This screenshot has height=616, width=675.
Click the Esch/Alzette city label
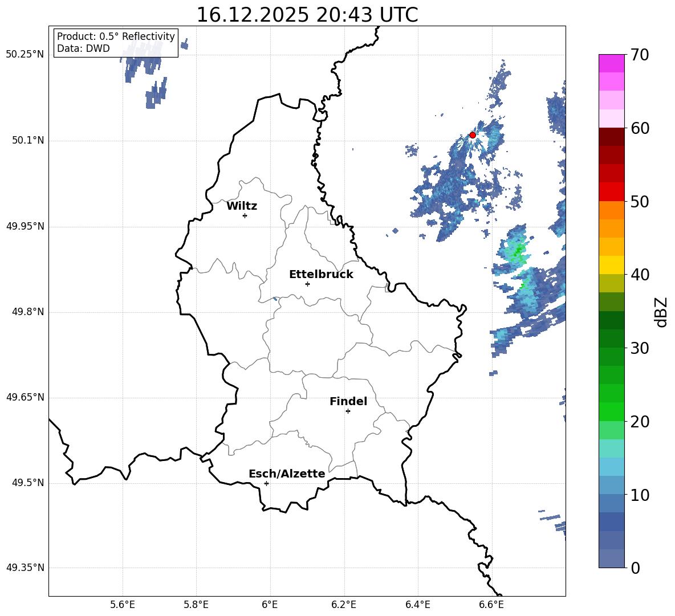(287, 474)
